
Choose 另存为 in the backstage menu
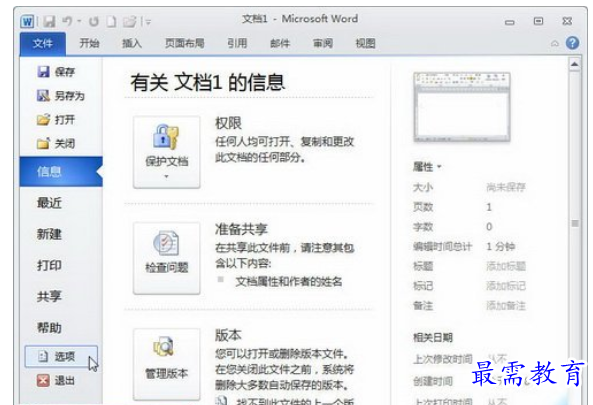(x=61, y=96)
